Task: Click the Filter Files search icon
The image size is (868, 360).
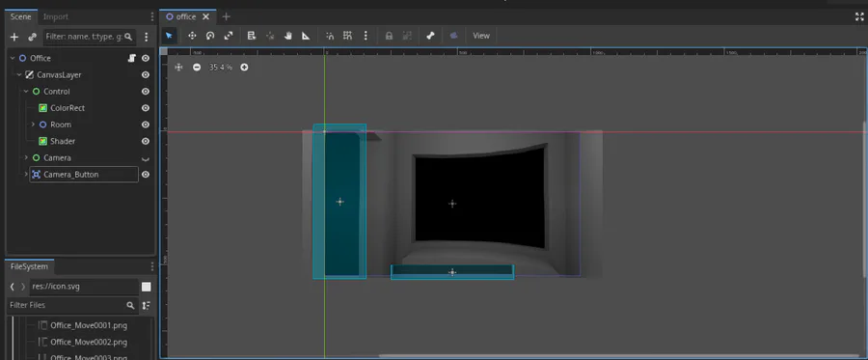Action: [130, 305]
